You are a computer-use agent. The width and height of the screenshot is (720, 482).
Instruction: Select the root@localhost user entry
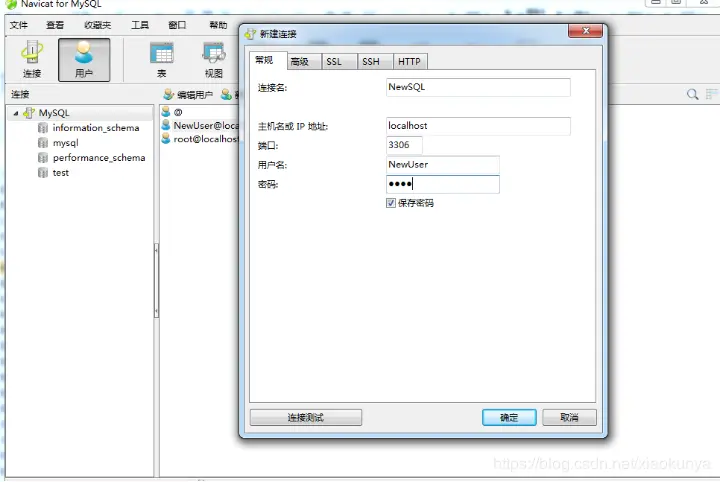point(206,139)
